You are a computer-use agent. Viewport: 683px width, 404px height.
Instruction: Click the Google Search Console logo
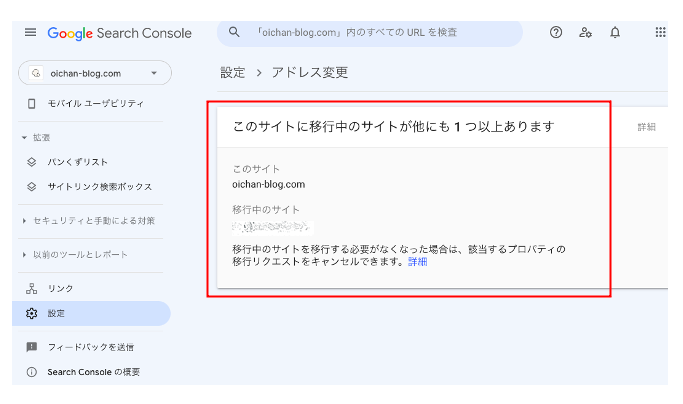[119, 33]
